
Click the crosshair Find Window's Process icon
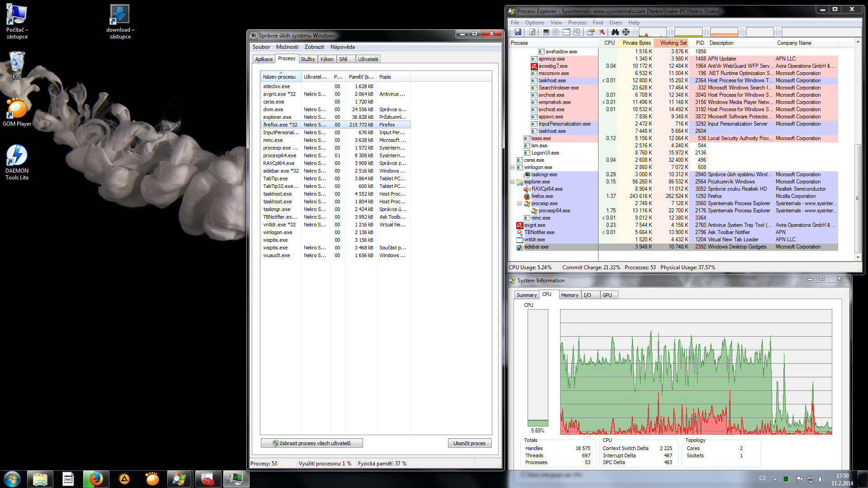626,32
